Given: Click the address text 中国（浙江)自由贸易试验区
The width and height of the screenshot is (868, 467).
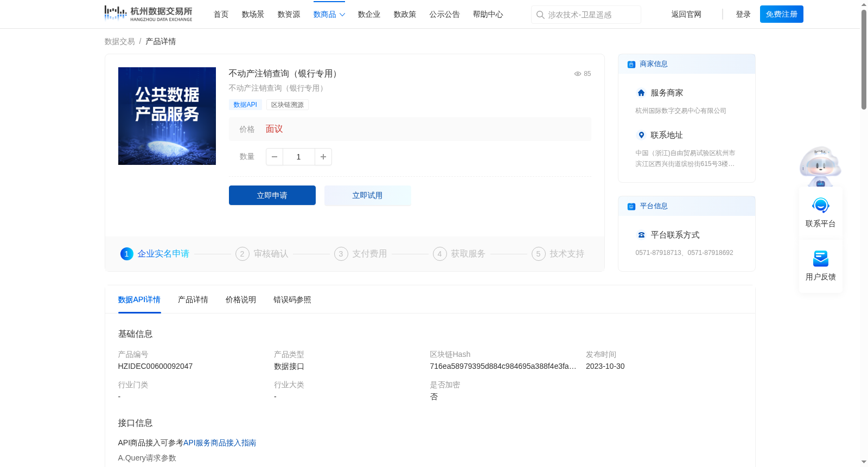Looking at the screenshot, I should click(x=685, y=158).
